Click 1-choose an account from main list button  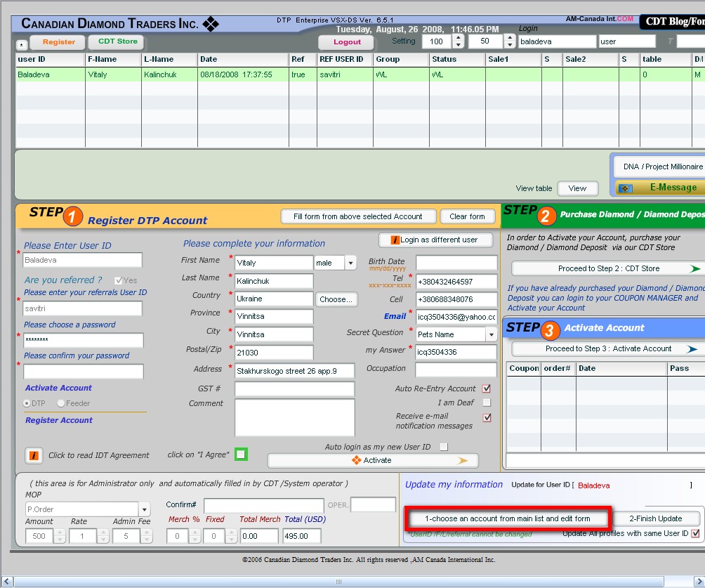pyautogui.click(x=507, y=518)
